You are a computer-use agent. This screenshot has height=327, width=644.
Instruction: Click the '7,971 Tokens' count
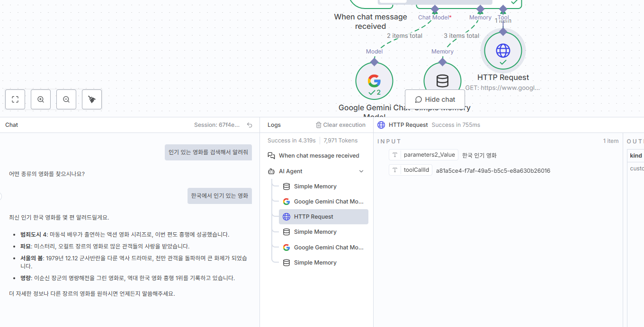click(x=341, y=141)
